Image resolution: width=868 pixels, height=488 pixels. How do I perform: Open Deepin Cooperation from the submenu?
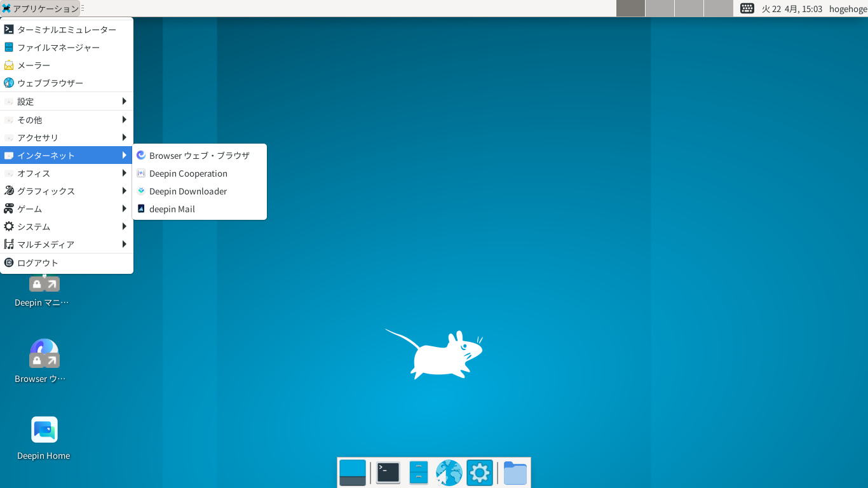click(200, 173)
